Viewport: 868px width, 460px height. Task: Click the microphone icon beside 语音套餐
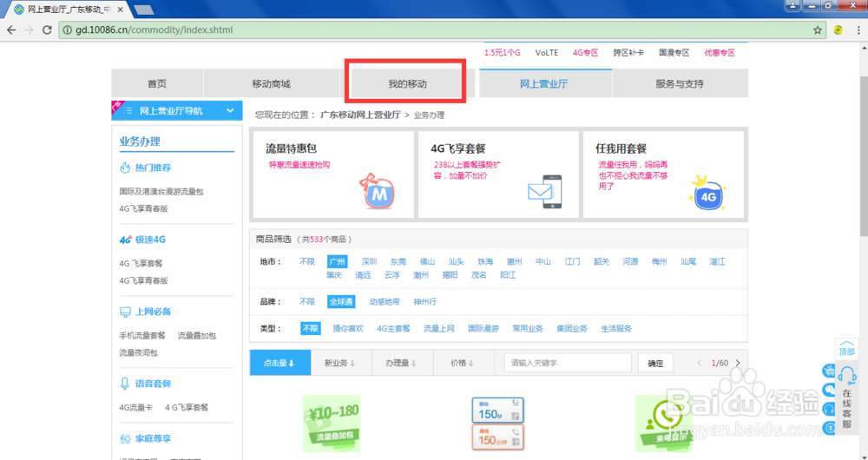pyautogui.click(x=125, y=384)
